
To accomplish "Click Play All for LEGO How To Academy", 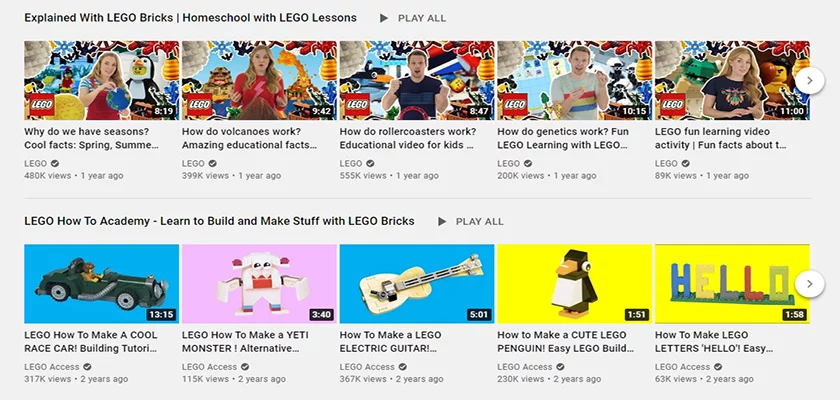I will point(470,222).
